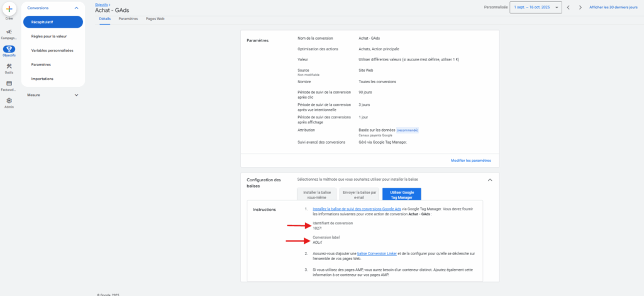Choose Envoyer la balise par e-mail
The width and height of the screenshot is (644, 296).
tap(359, 195)
